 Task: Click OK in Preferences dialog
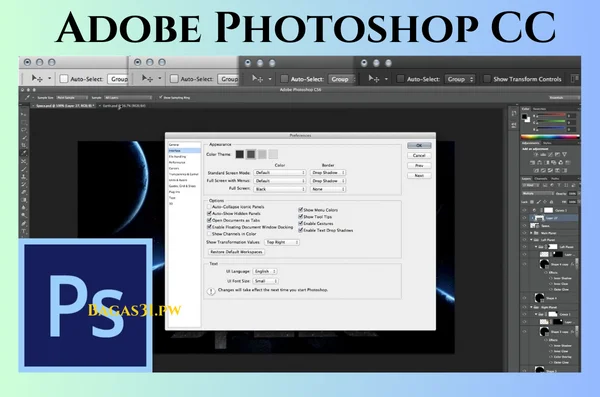coord(419,145)
